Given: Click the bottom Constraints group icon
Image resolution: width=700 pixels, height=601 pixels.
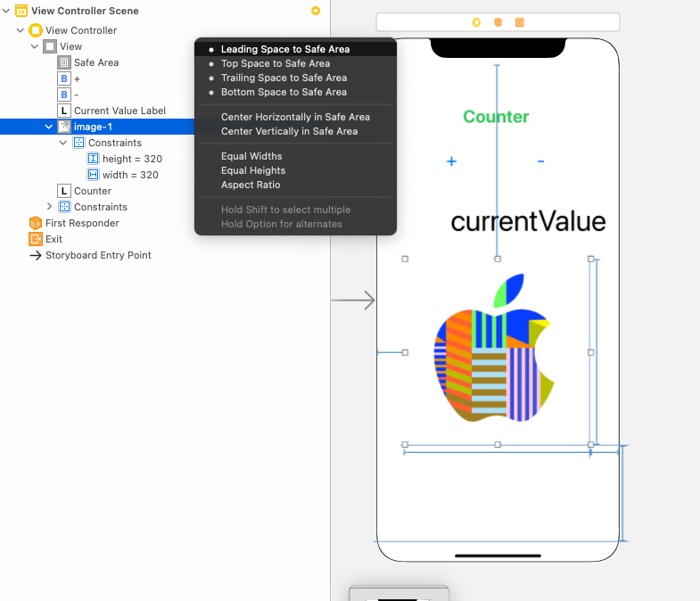Looking at the screenshot, I should [x=64, y=207].
